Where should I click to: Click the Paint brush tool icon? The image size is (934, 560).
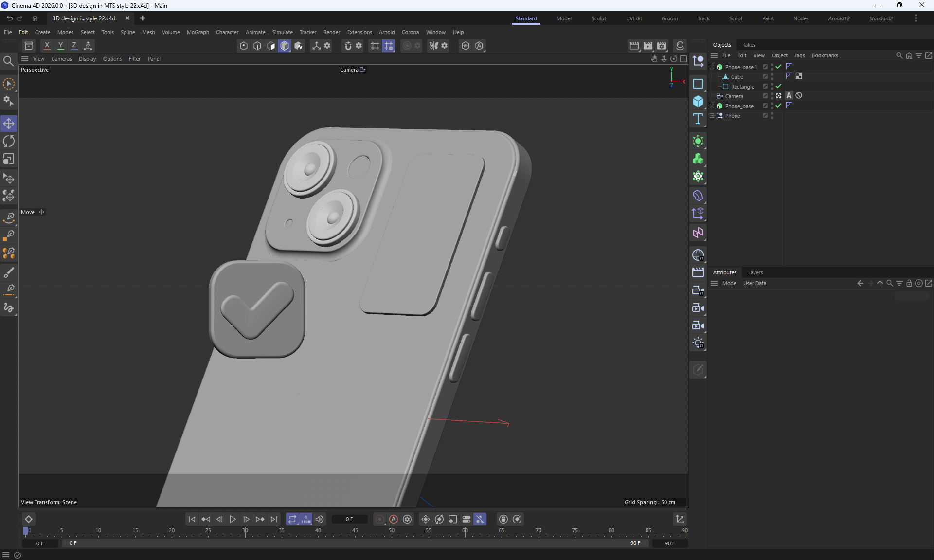9,272
